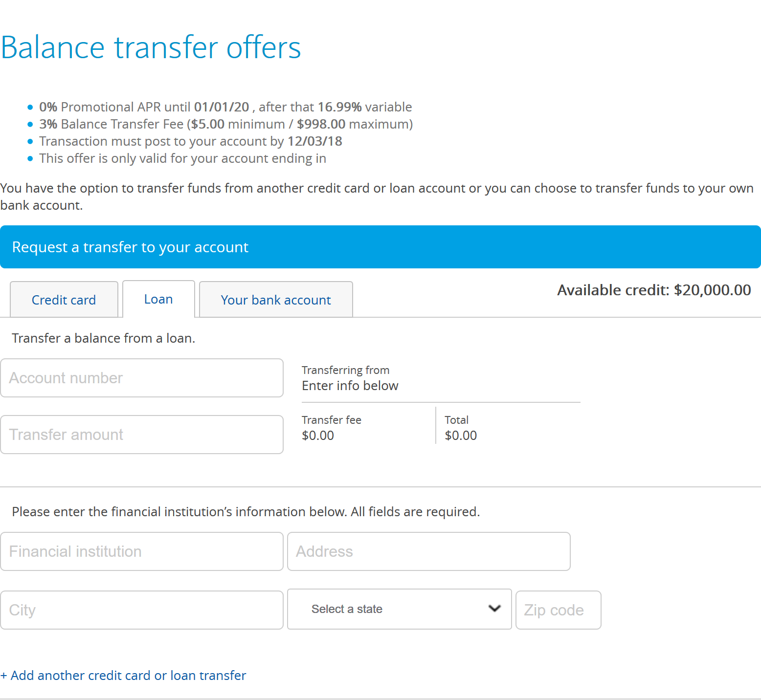Click the 0% Promotional APR bullet line
Screen dimensions: 761x700
[225, 107]
